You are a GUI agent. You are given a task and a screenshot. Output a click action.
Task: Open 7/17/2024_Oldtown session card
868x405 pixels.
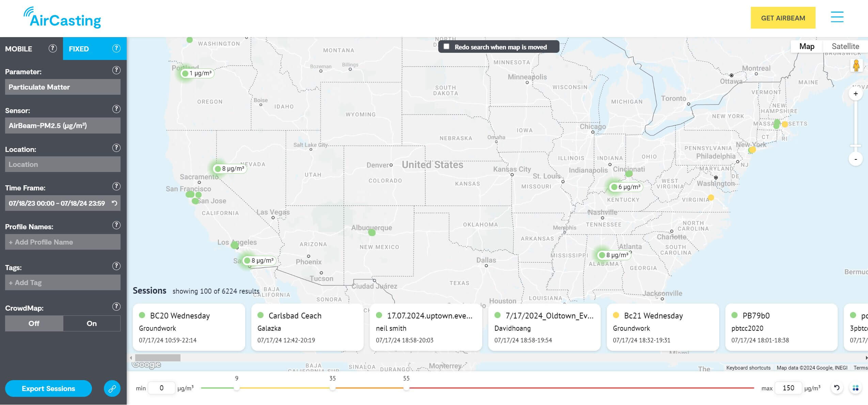click(x=545, y=327)
